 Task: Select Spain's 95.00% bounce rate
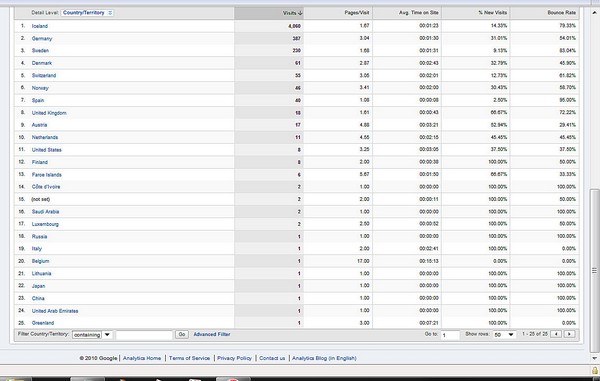tap(567, 100)
